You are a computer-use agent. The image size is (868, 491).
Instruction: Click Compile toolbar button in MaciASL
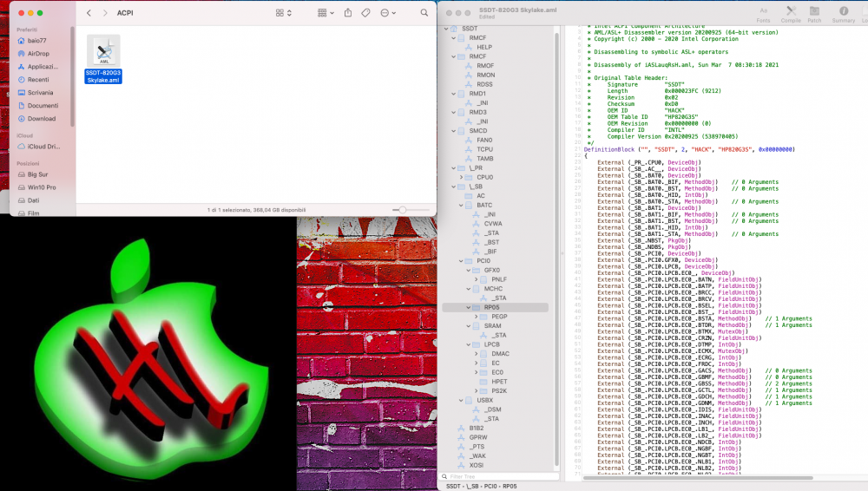[791, 15]
